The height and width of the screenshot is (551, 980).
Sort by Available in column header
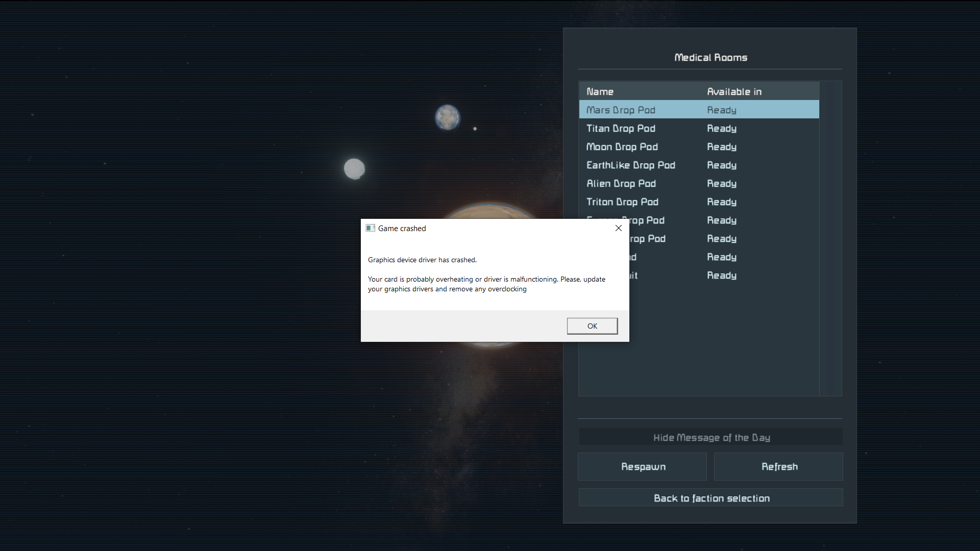pyautogui.click(x=733, y=92)
